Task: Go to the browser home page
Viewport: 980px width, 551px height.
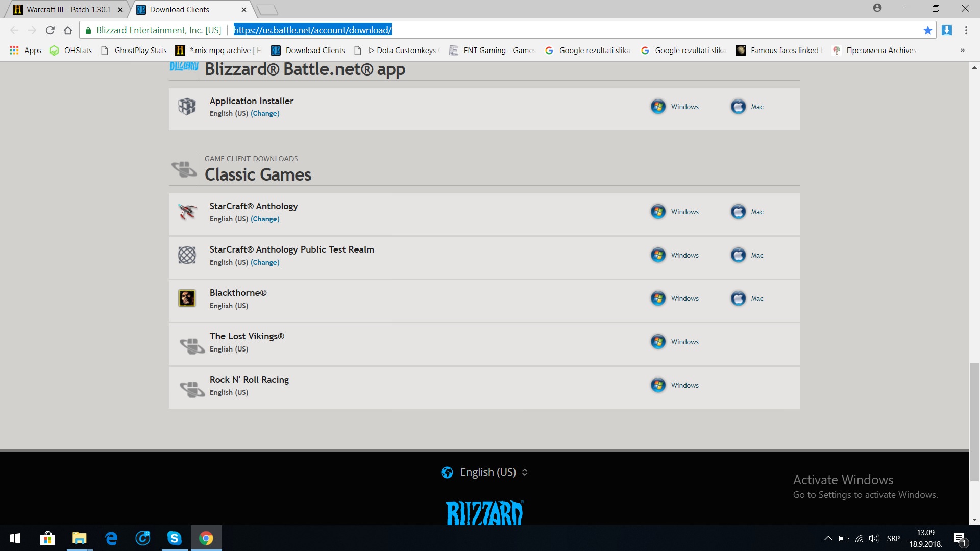Action: point(68,30)
